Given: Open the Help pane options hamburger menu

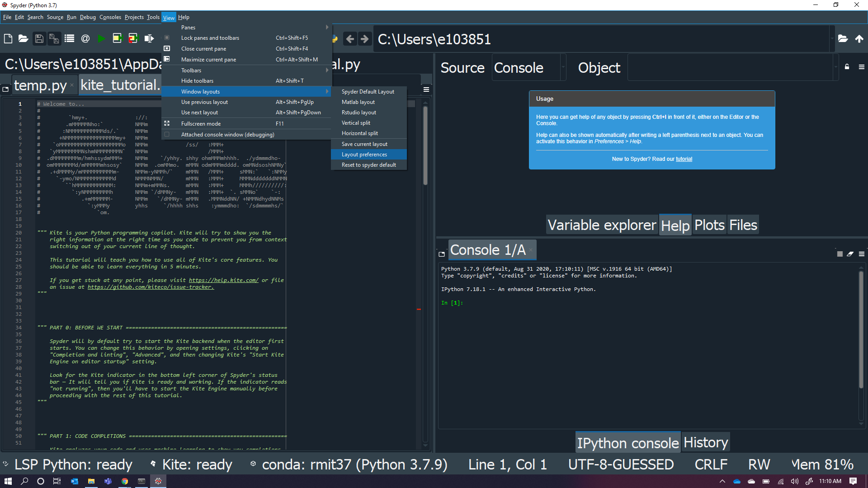Looking at the screenshot, I should pyautogui.click(x=862, y=67).
